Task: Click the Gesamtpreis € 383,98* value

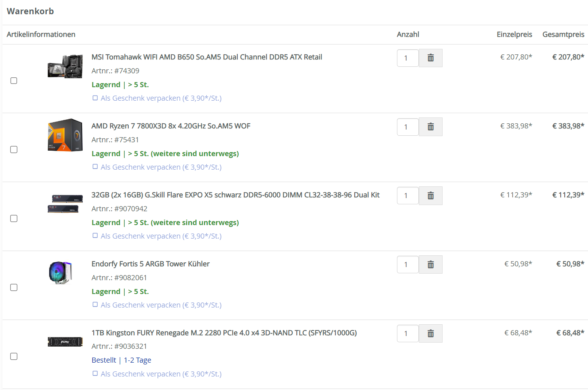Action: (568, 126)
